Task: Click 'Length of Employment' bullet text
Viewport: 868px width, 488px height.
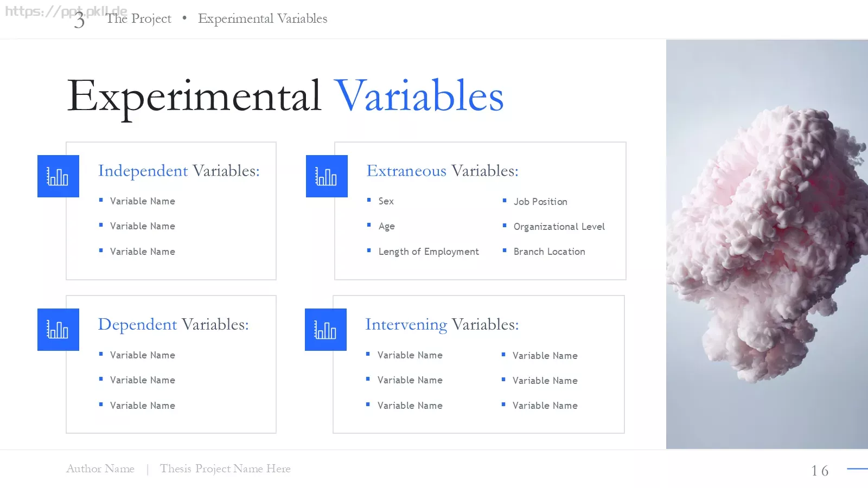Action: point(429,252)
